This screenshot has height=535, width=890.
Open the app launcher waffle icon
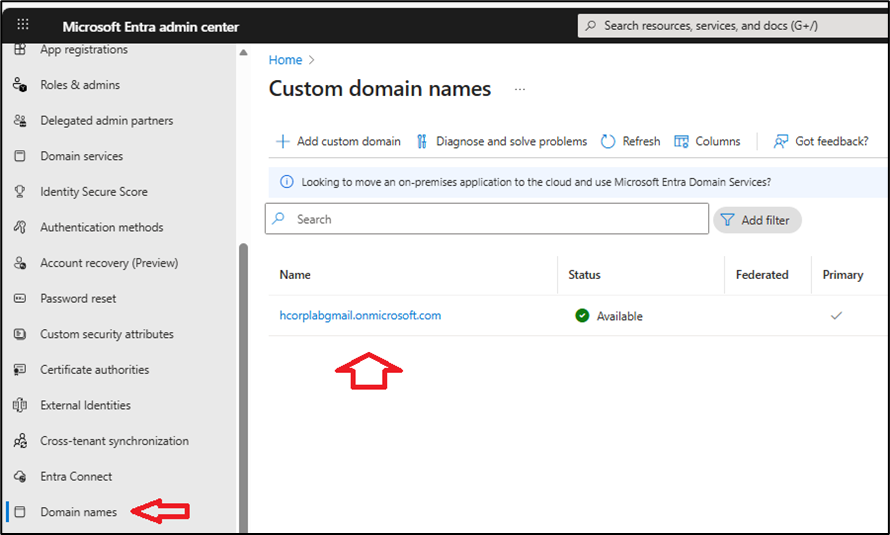click(23, 26)
